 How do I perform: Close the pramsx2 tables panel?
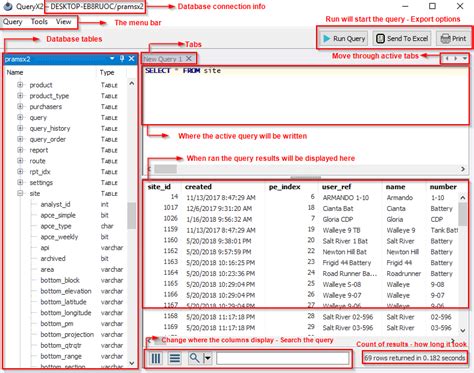coord(132,59)
